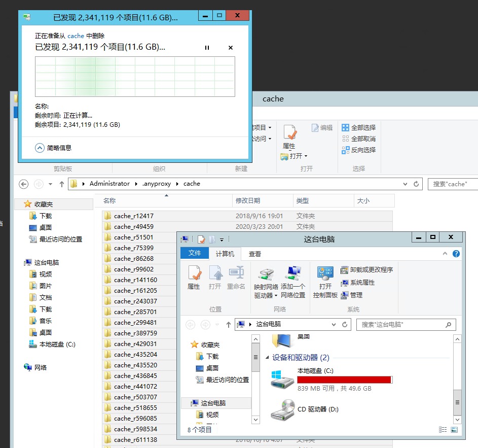This screenshot has height=448, width=478.
Task: Sort by 大小 column header
Action: (374, 201)
